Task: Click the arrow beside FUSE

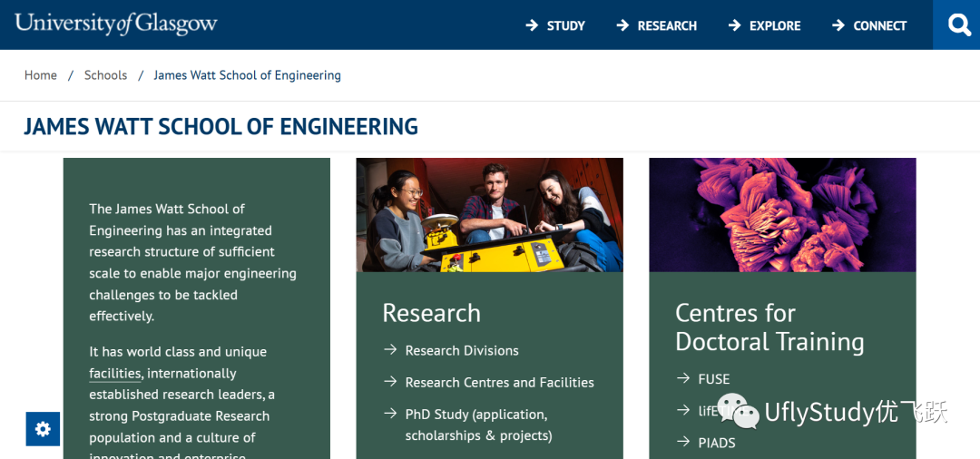Action: 683,378
